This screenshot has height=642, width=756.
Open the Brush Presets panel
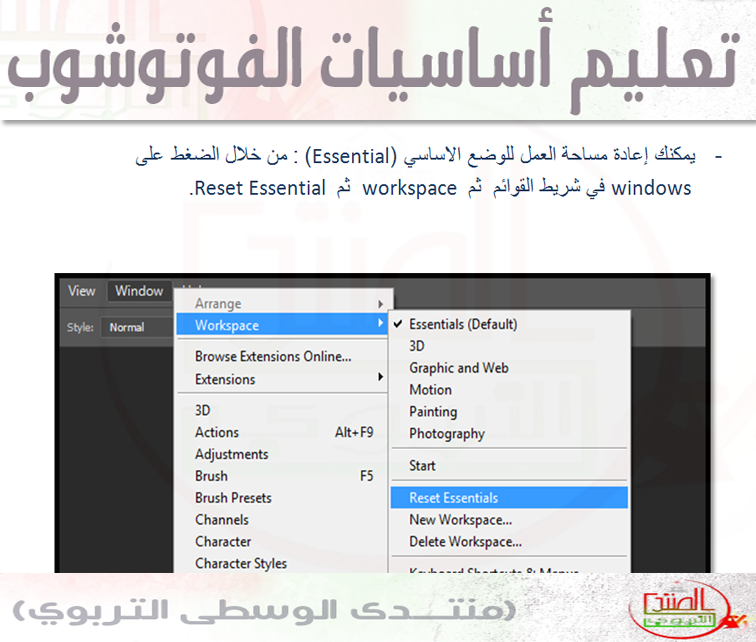282,497
